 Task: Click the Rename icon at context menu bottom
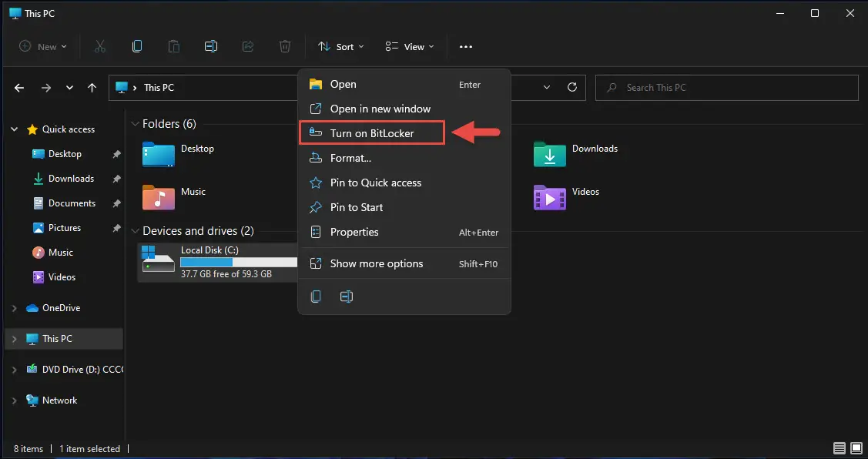click(x=347, y=297)
